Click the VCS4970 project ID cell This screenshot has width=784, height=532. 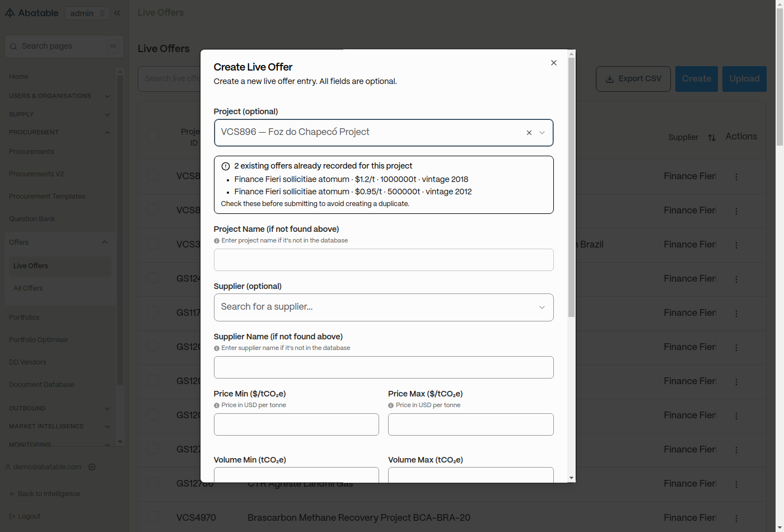coord(196,518)
